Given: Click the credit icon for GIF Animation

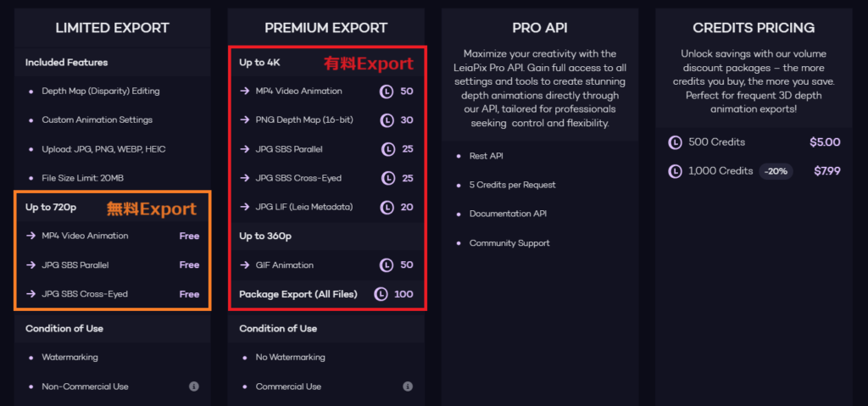Looking at the screenshot, I should (x=387, y=265).
